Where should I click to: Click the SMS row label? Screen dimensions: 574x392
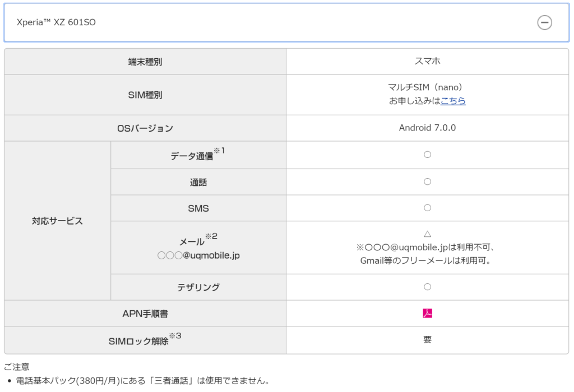[x=198, y=208]
